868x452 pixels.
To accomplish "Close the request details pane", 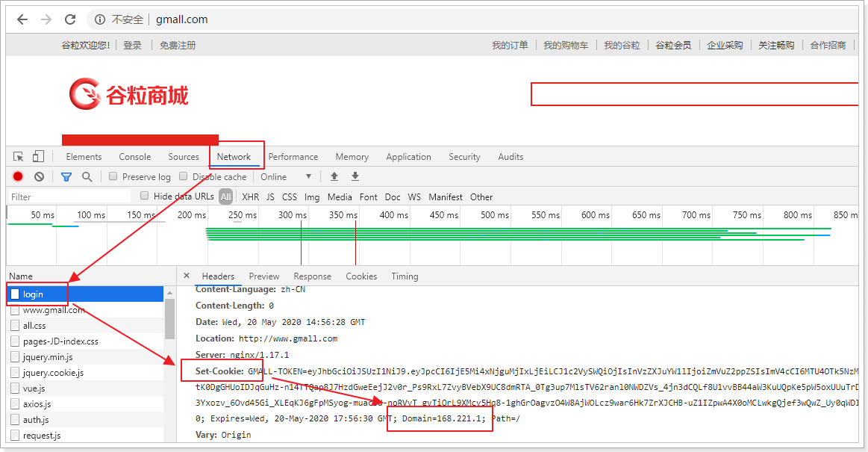I will pos(187,276).
